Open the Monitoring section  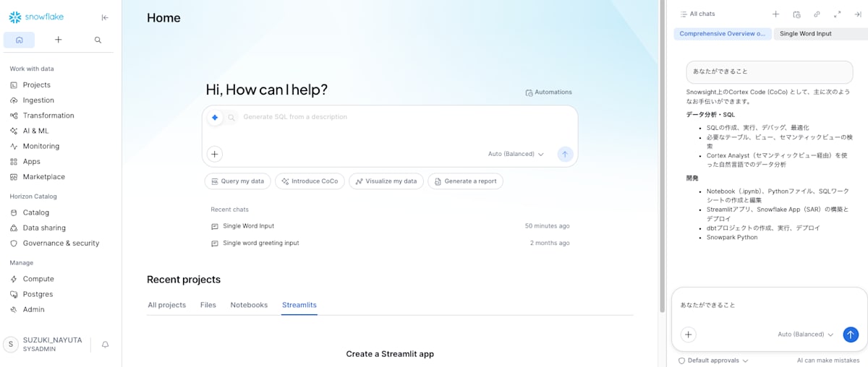41,146
